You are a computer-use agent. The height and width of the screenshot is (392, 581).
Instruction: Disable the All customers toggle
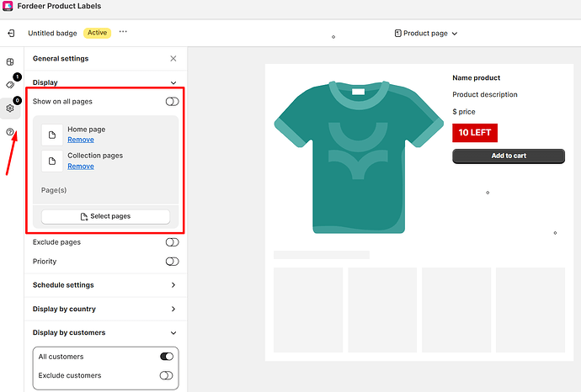click(x=167, y=357)
